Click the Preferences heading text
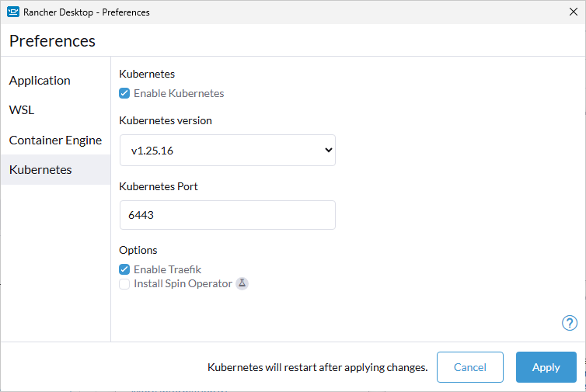 tap(52, 41)
